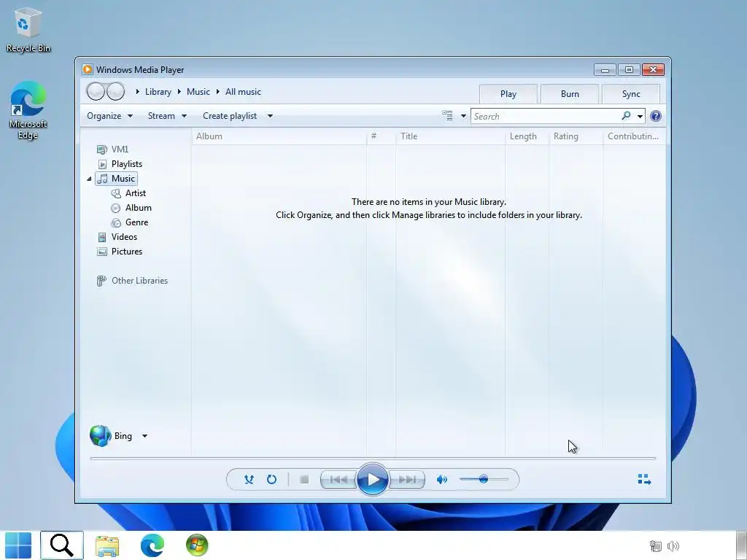Image resolution: width=747 pixels, height=560 pixels.
Task: Launch Microsoft Edge from the taskbar
Action: pyautogui.click(x=152, y=545)
